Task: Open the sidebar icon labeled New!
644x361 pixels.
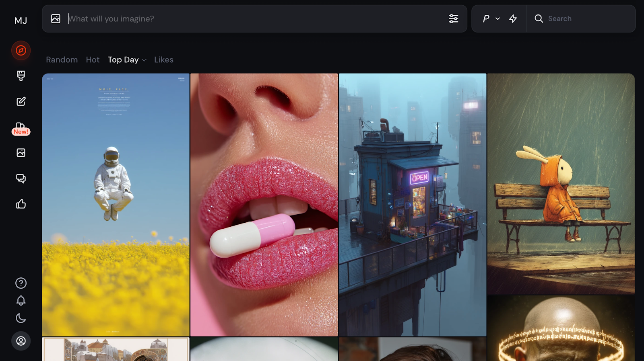Action: (x=21, y=128)
